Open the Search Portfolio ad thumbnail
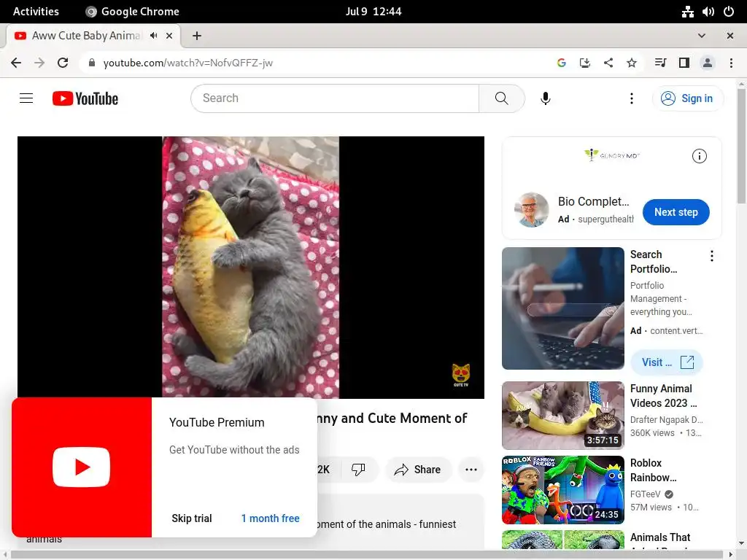Screen dimensions: 747x560 (563, 308)
